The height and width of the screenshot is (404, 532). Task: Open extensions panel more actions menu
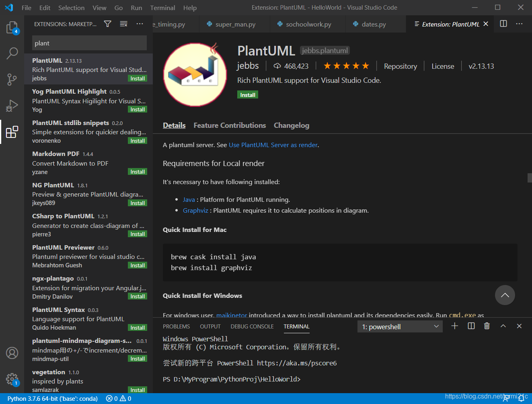[140, 24]
